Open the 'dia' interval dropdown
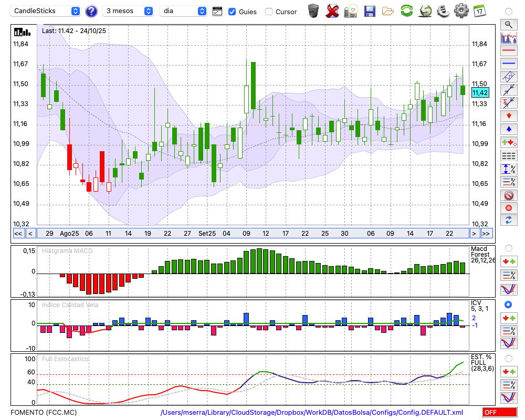The width and height of the screenshot is (525, 420). [x=184, y=11]
